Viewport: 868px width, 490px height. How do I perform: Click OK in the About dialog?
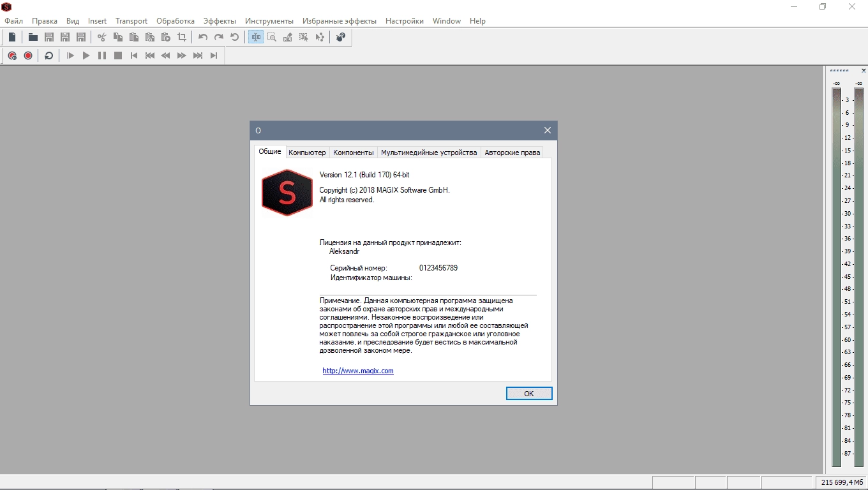click(x=529, y=394)
